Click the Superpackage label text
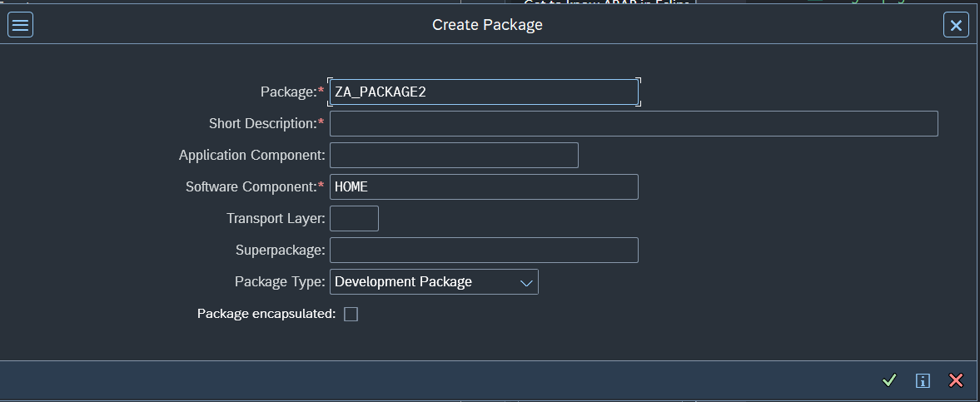980x402 pixels. (280, 251)
